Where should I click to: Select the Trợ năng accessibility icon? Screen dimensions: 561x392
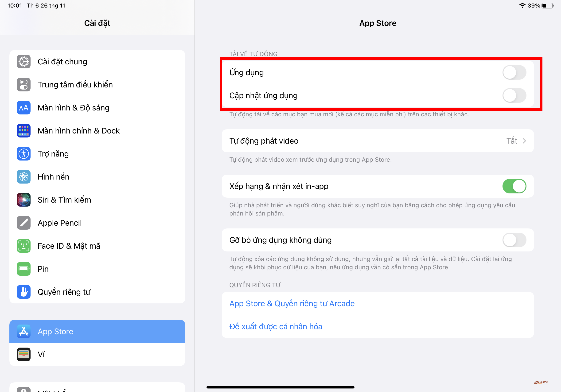click(x=23, y=154)
